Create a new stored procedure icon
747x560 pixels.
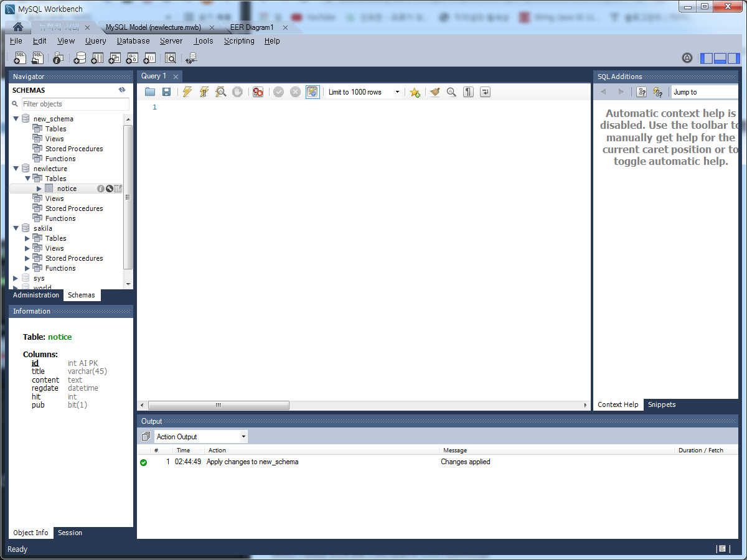click(x=132, y=58)
